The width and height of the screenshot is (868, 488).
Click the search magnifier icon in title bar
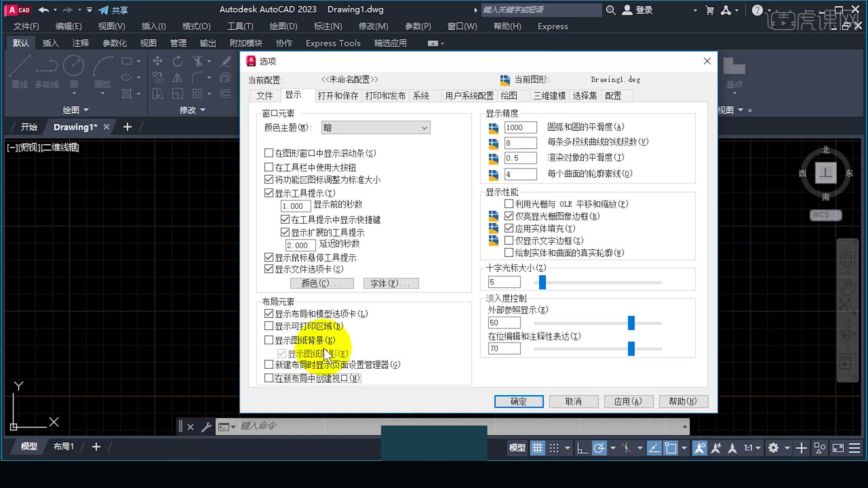coord(610,10)
